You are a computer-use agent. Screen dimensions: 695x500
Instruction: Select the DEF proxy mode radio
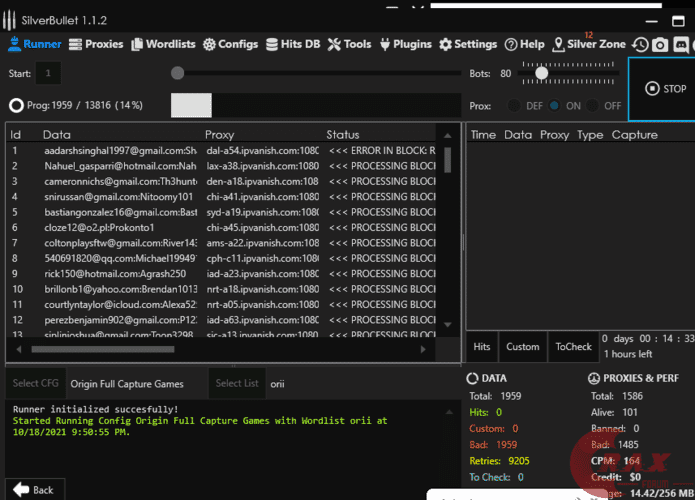(514, 105)
